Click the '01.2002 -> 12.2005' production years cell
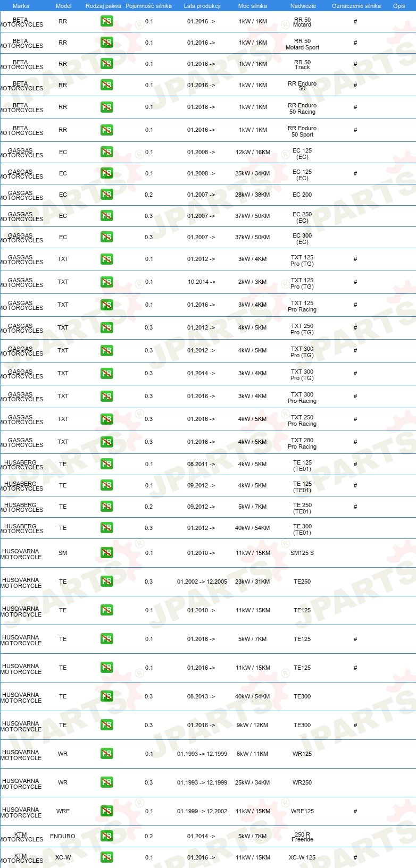416x868 pixels. coord(202,582)
